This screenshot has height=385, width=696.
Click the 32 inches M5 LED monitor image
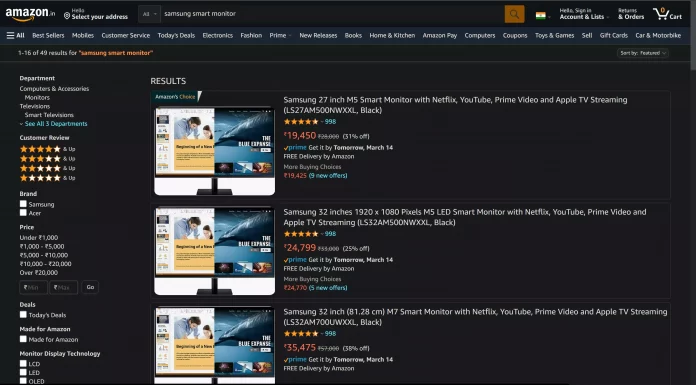point(214,251)
